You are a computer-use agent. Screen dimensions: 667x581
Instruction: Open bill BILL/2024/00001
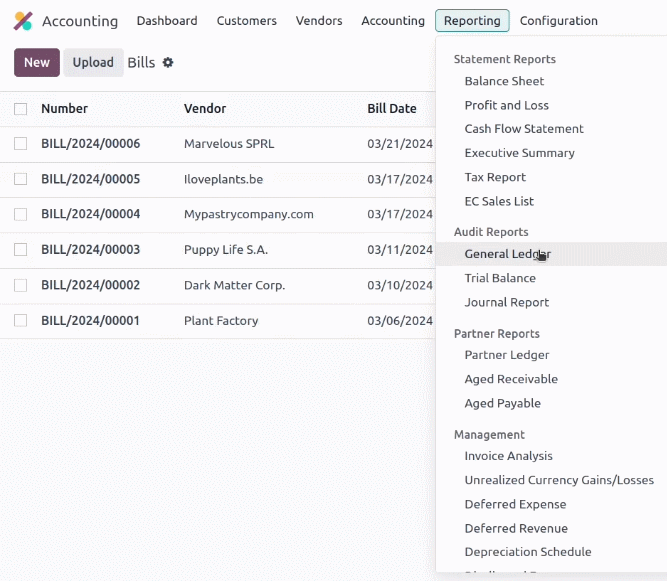(90, 321)
